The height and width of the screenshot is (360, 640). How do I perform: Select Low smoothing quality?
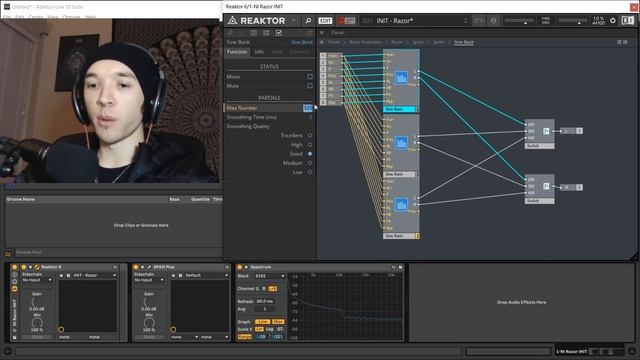310,172
